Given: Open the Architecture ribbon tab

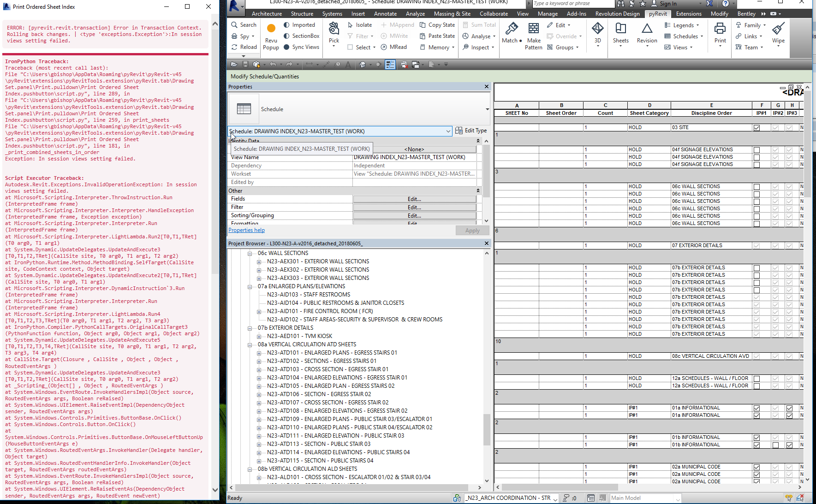Looking at the screenshot, I should [x=267, y=14].
